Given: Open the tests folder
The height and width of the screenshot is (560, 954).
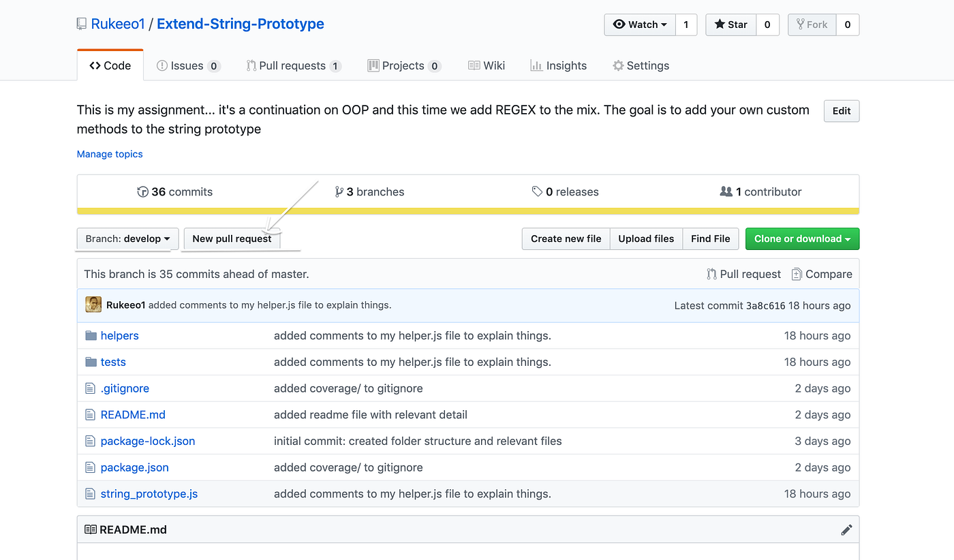Looking at the screenshot, I should tap(113, 362).
